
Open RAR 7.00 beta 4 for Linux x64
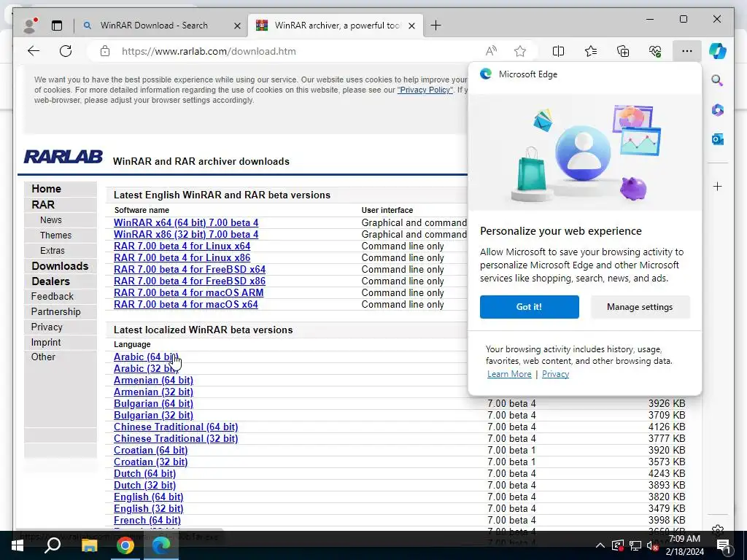click(182, 246)
